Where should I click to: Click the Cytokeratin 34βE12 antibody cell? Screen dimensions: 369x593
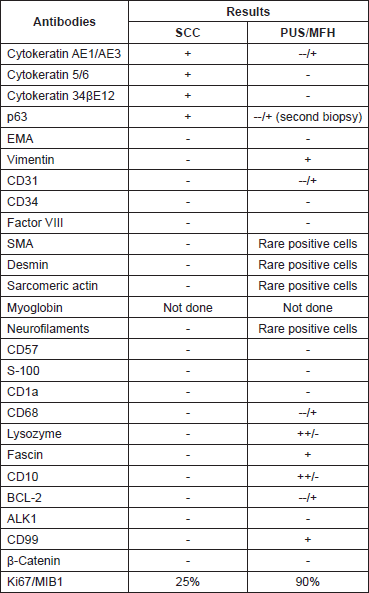(x=64, y=96)
